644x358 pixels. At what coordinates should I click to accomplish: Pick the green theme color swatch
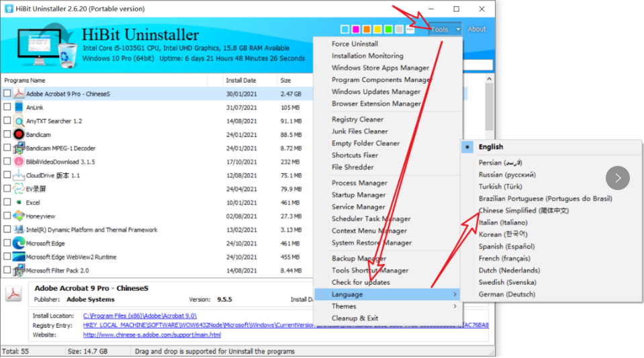[x=388, y=29]
